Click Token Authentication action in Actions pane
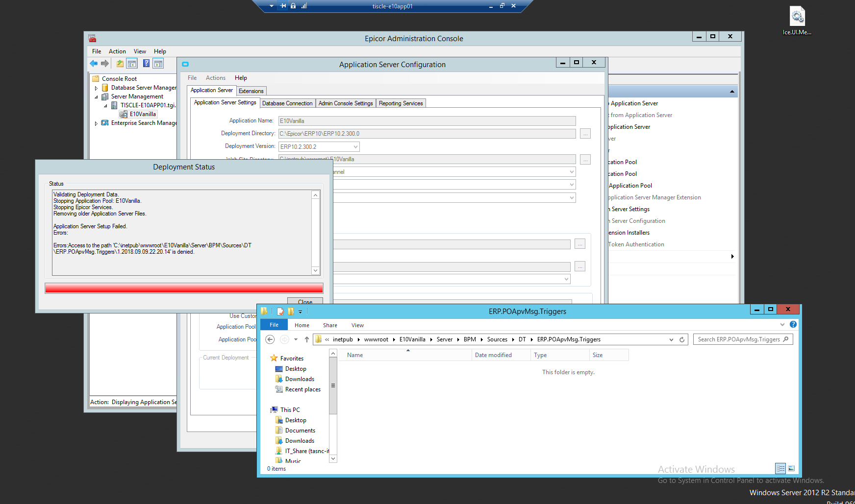855x504 pixels. click(x=636, y=244)
